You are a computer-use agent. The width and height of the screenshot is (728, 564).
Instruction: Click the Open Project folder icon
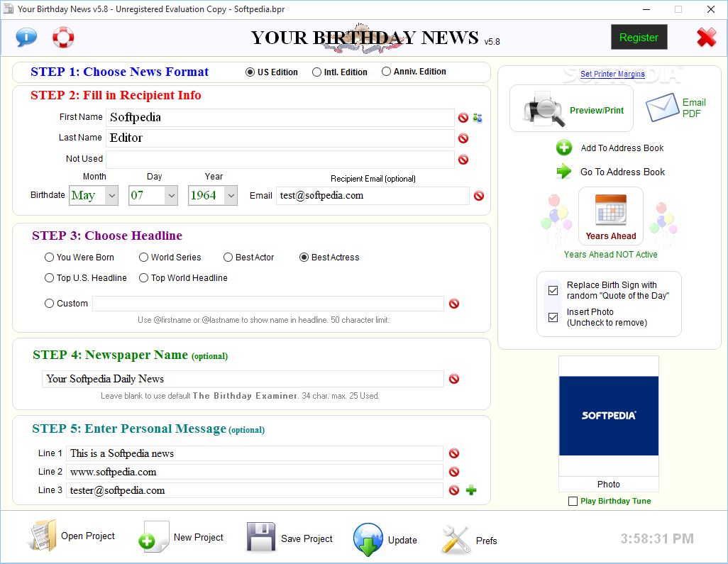tap(43, 535)
